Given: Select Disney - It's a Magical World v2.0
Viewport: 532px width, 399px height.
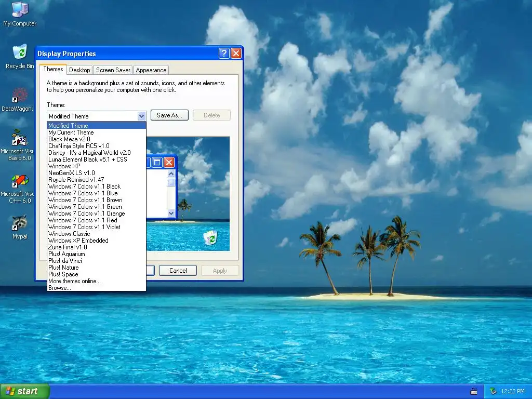Looking at the screenshot, I should coord(96,153).
